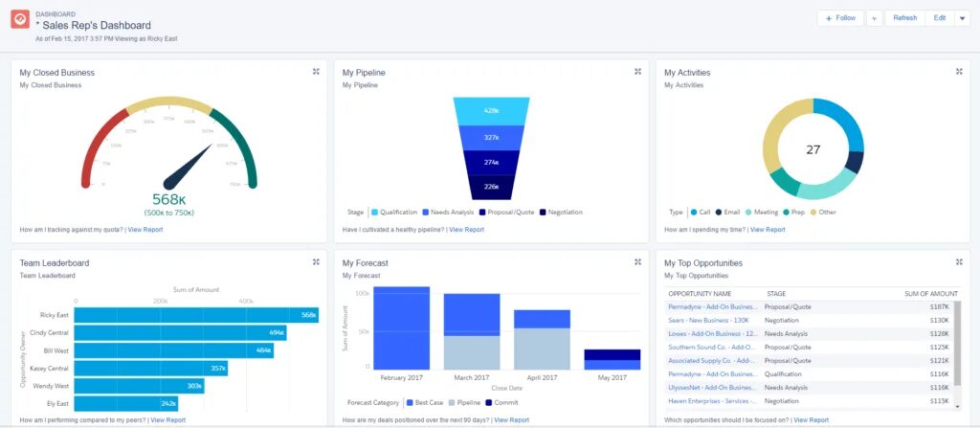Click the STAGE column header
This screenshot has width=980, height=428.
(776, 293)
